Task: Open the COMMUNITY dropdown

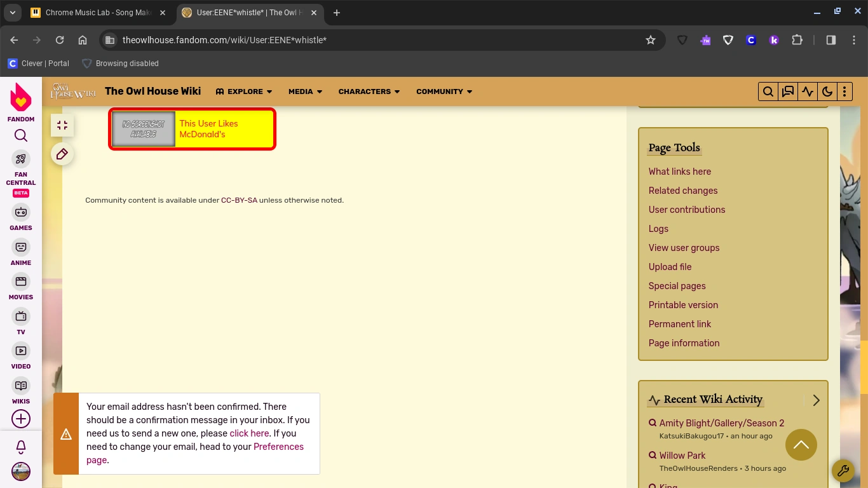Action: point(444,91)
